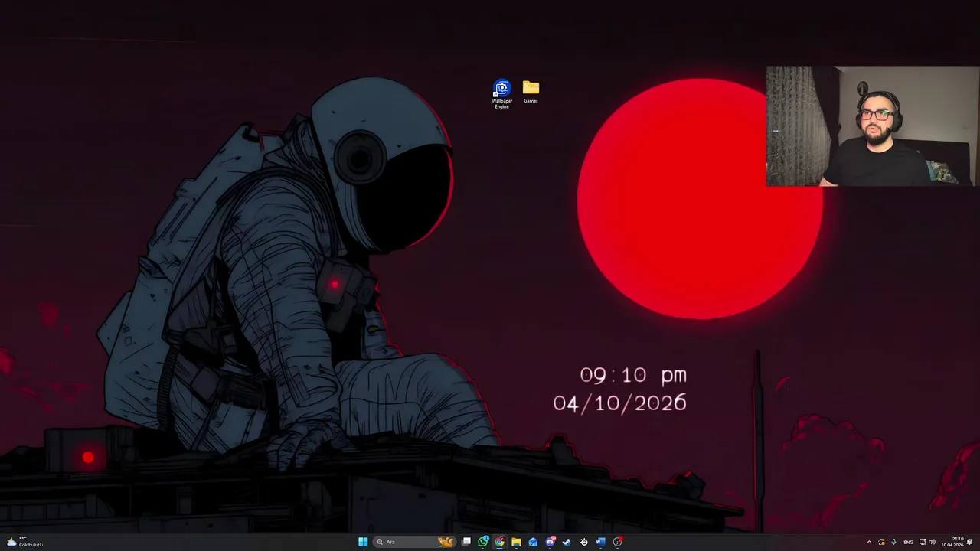The height and width of the screenshot is (551, 980).
Task: Open Steam from the taskbar
Action: 567,542
